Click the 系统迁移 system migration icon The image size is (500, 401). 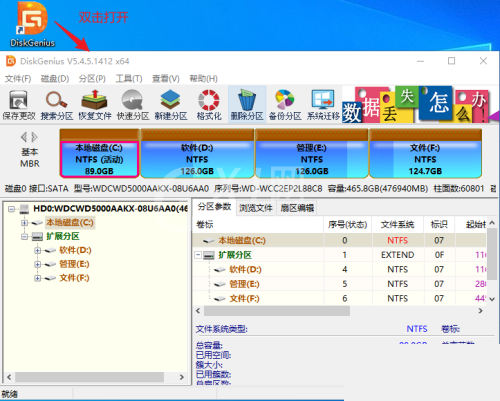coord(323,105)
